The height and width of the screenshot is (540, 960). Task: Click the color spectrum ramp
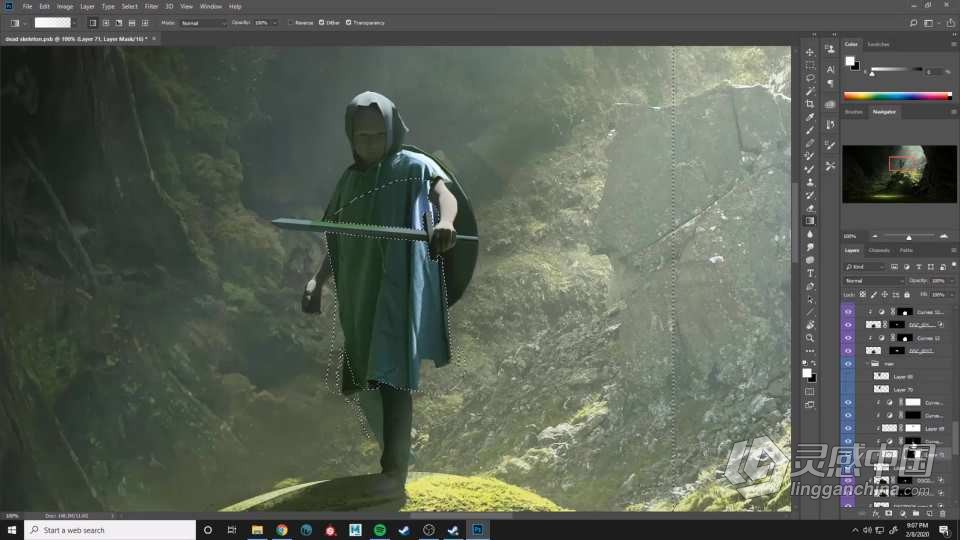[898, 96]
